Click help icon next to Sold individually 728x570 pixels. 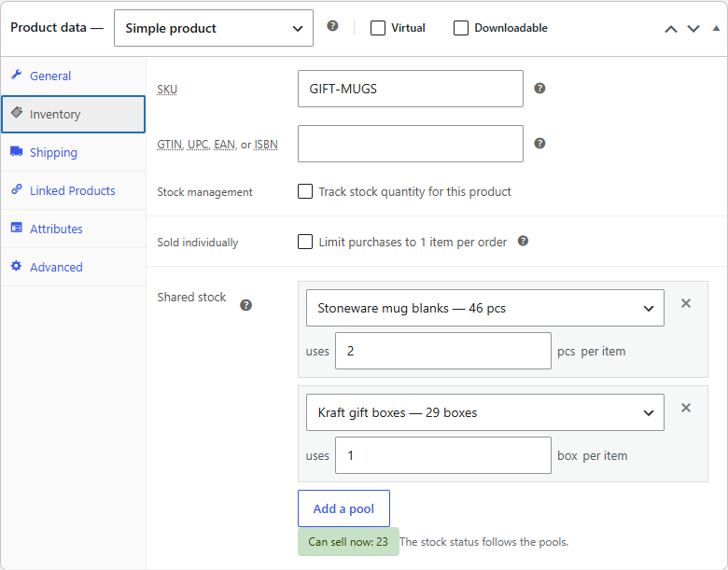tap(523, 241)
